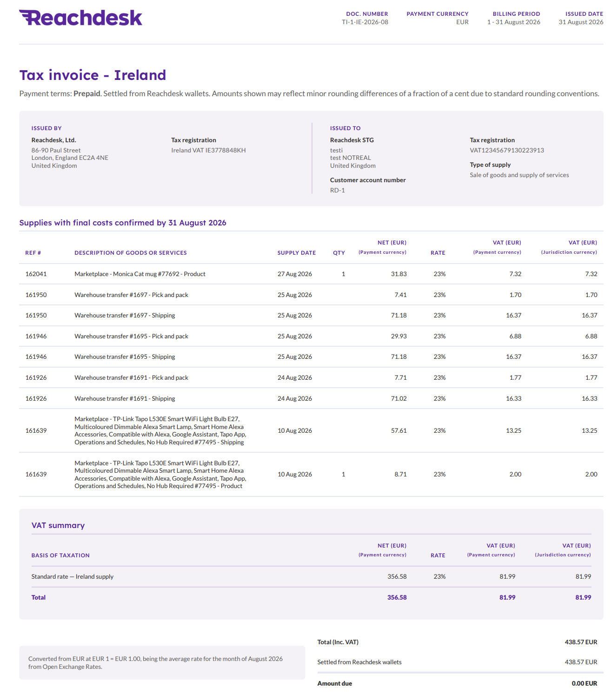Click the Total label in VAT summary
Screen dimensions: 611x700
(39, 597)
